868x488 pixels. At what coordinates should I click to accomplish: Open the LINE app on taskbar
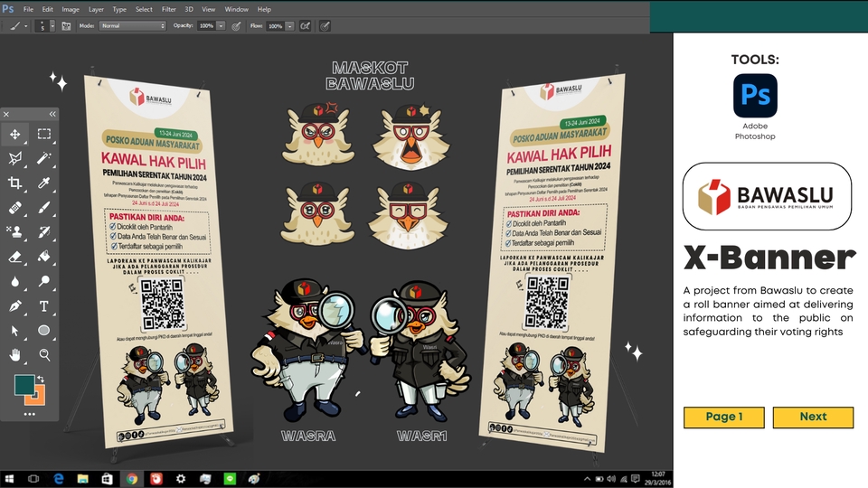tap(230, 479)
